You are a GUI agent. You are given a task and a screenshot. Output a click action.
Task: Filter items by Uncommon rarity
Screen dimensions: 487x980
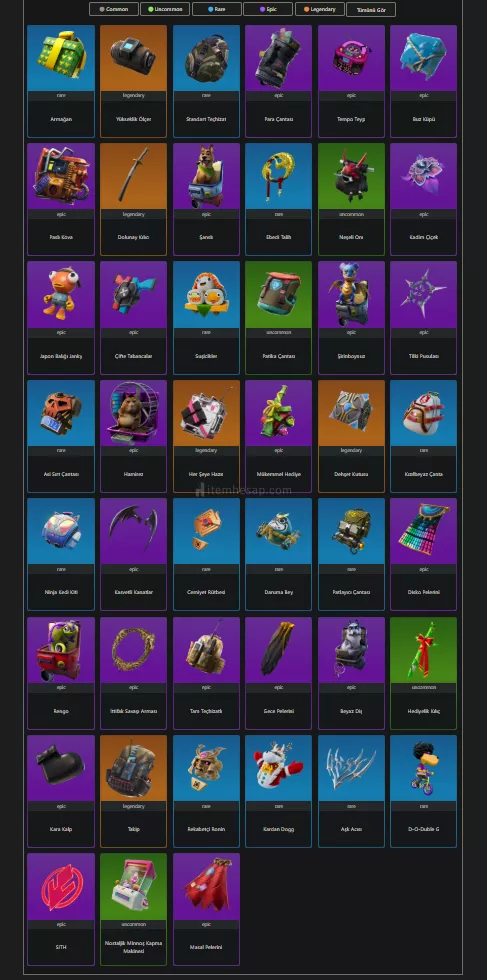[165, 9]
